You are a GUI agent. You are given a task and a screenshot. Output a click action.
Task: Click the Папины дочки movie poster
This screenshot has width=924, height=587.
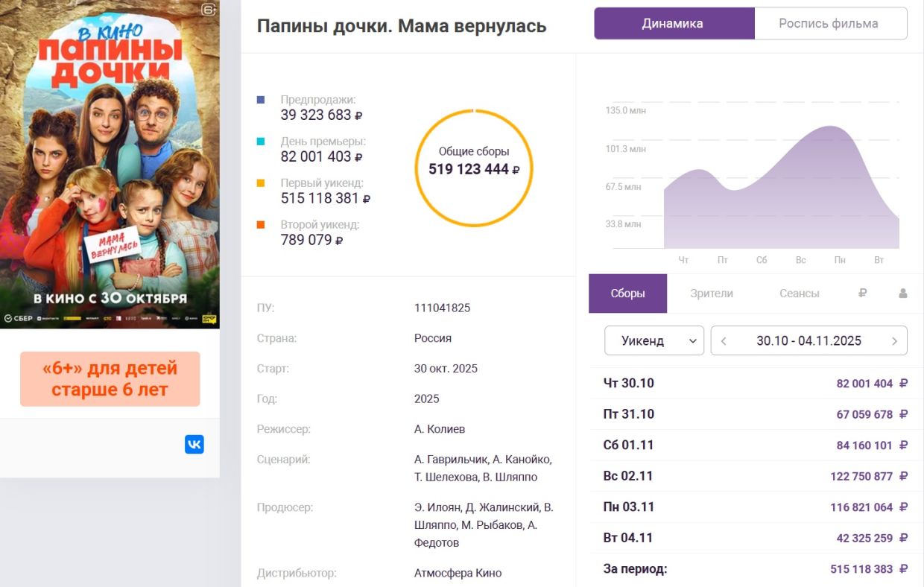tap(110, 164)
